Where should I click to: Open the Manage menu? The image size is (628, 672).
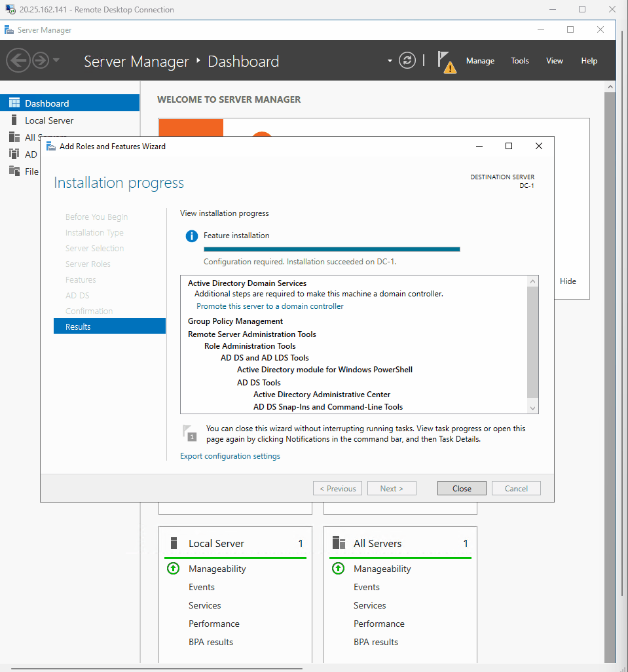coord(480,61)
